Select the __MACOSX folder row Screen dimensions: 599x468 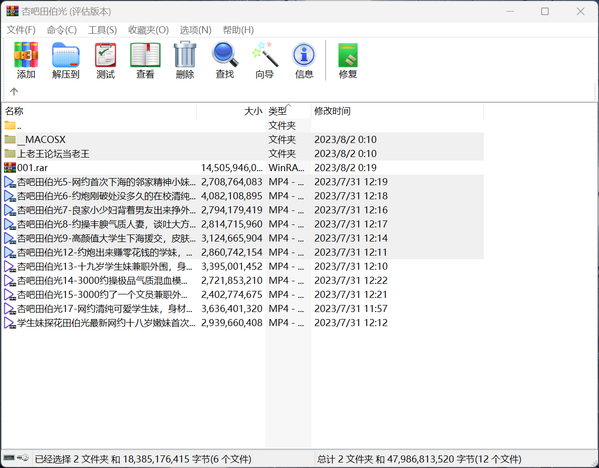coord(243,139)
